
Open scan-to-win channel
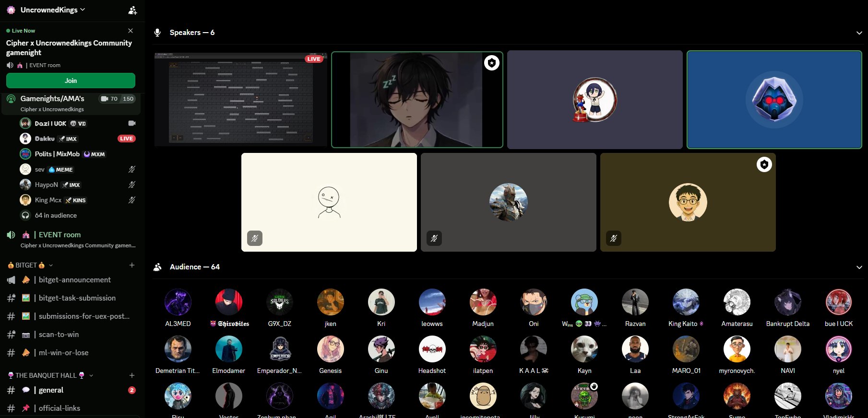pos(71,335)
